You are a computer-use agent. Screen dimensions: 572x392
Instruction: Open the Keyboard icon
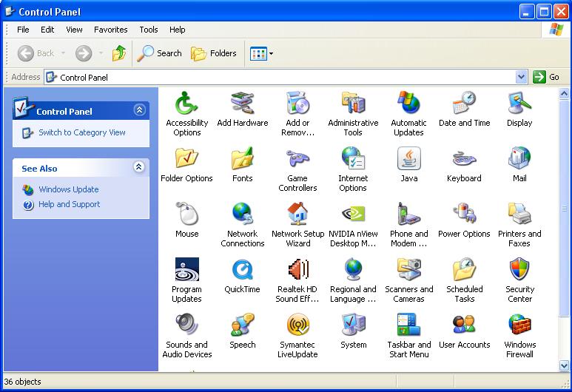tap(464, 158)
